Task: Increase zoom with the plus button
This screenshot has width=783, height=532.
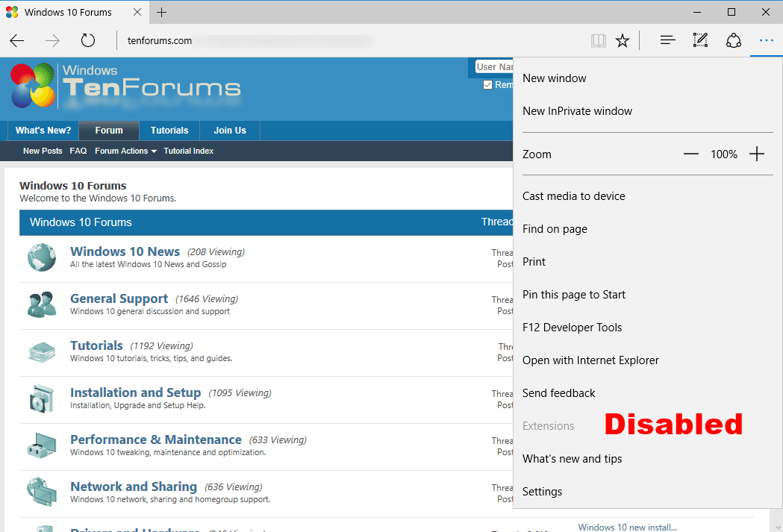Action: [757, 154]
